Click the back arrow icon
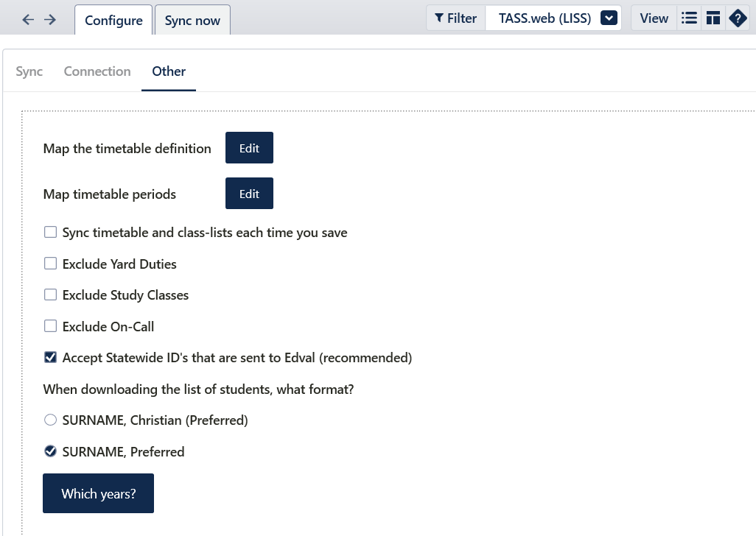This screenshot has height=536, width=756. click(x=28, y=20)
